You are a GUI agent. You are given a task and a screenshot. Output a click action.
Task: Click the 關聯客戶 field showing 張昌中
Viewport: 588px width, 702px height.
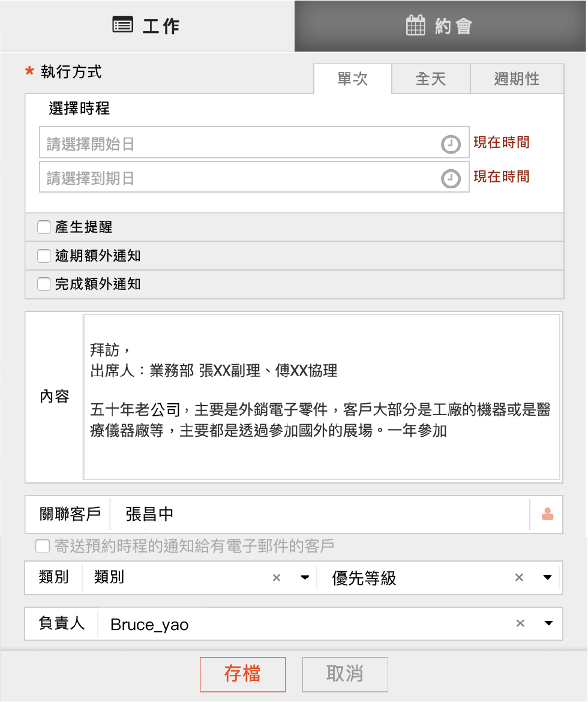tap(320, 514)
